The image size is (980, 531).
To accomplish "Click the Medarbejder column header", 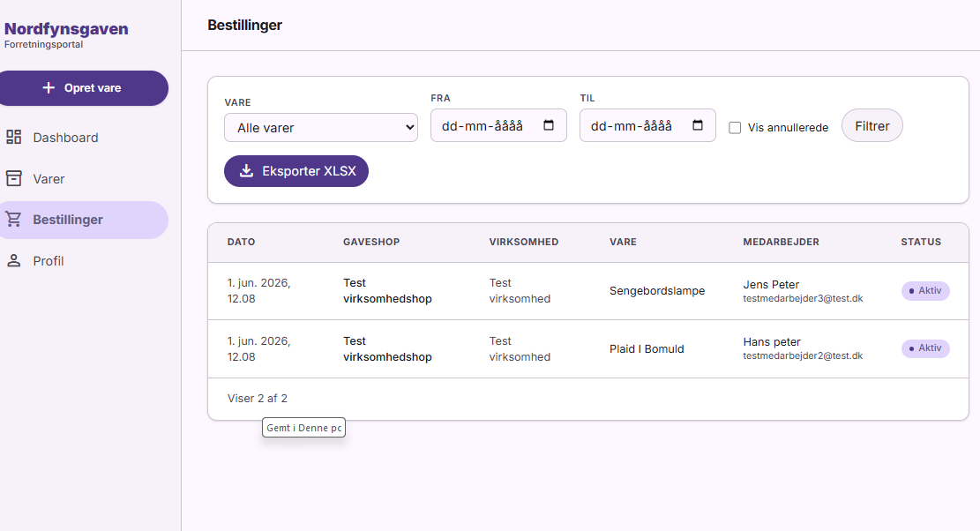I will click(782, 242).
